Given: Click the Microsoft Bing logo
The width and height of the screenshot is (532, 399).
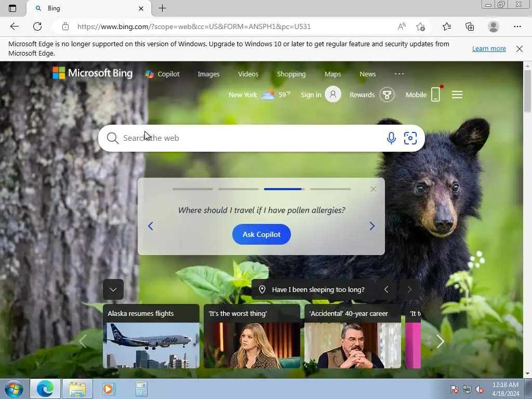Looking at the screenshot, I should 92,73.
